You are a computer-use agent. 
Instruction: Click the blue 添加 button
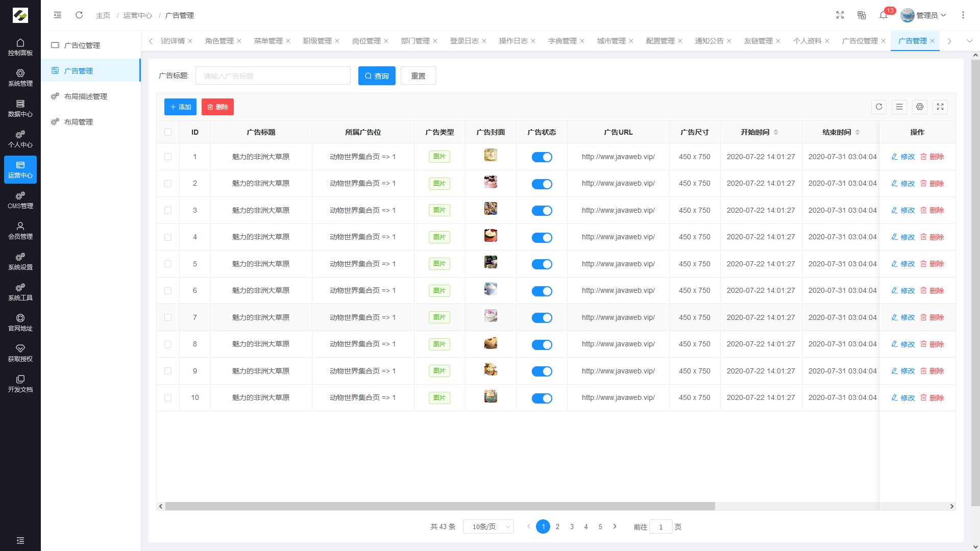180,107
